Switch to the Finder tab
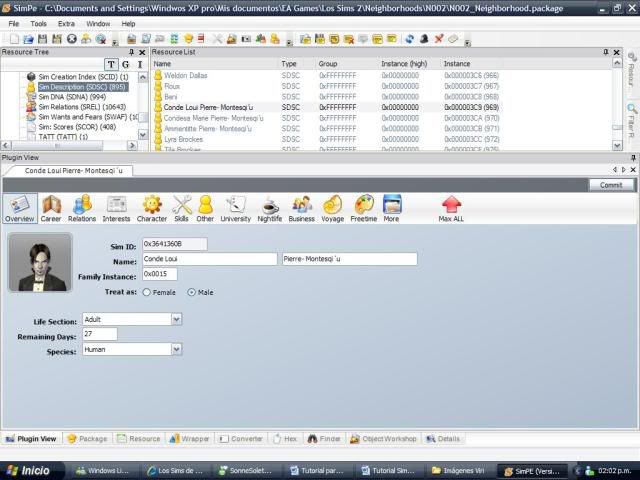The height and width of the screenshot is (480, 640). [324, 439]
